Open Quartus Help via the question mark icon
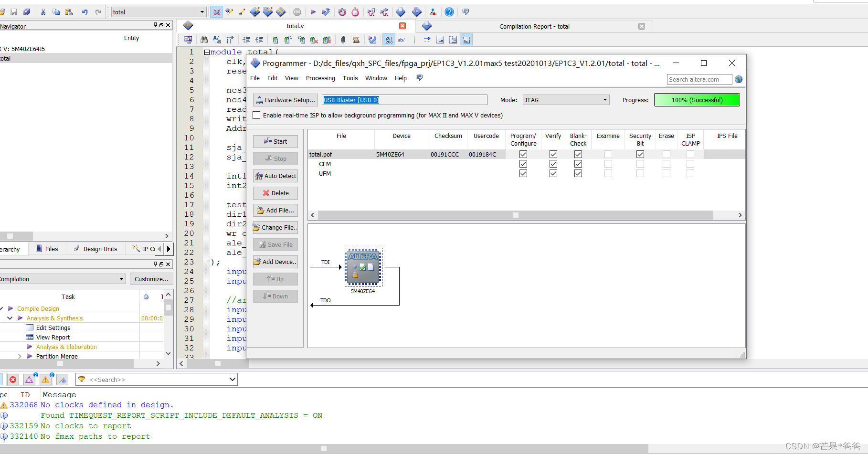The image size is (868, 455). pyautogui.click(x=449, y=12)
